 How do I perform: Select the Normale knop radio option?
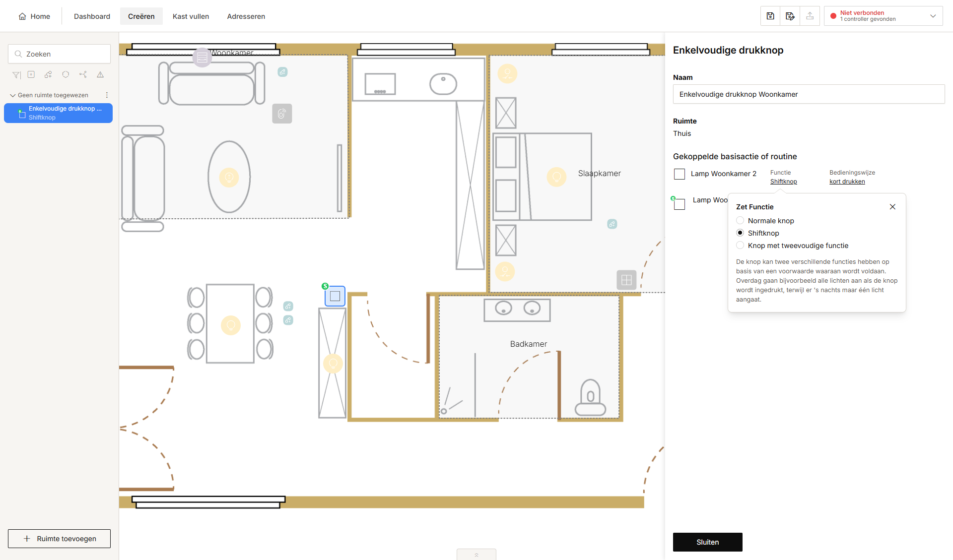click(x=740, y=220)
